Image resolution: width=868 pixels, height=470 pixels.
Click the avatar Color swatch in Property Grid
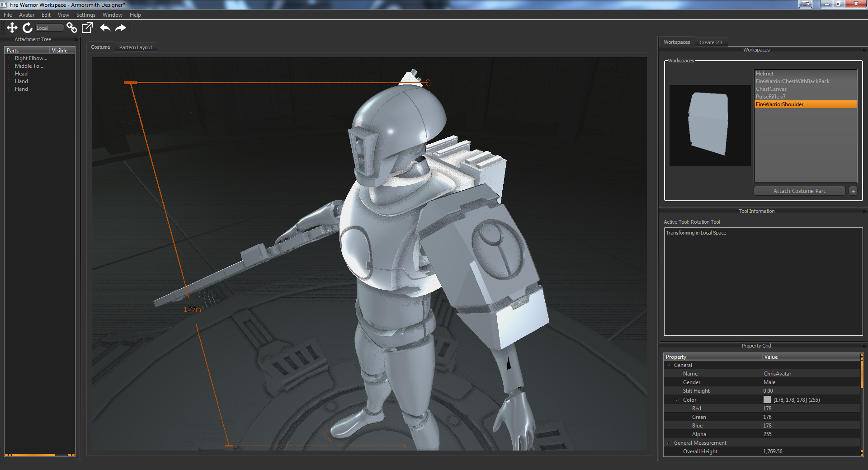click(x=767, y=399)
